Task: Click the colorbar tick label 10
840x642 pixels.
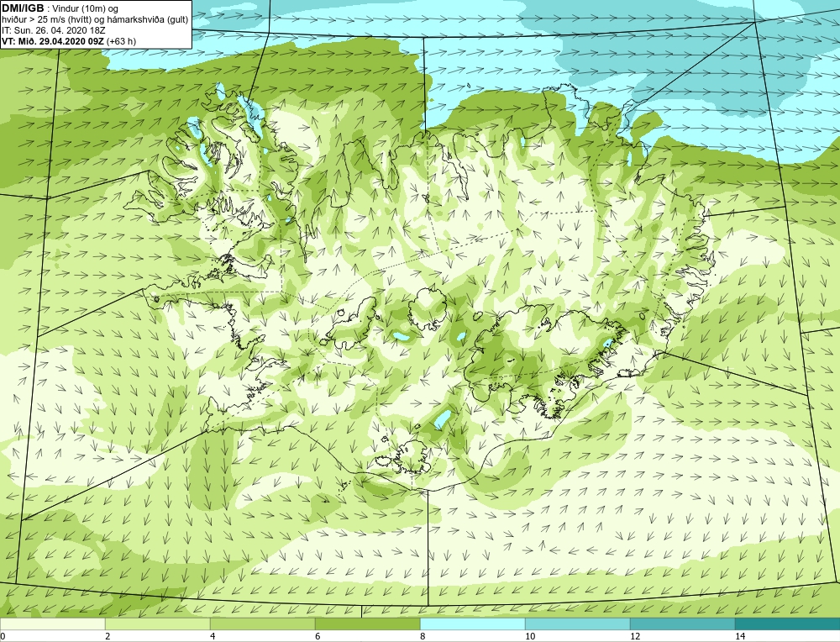Action: (x=530, y=637)
